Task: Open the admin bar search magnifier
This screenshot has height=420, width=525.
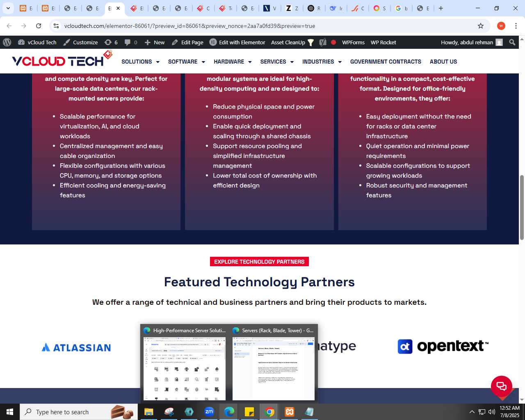Action: [x=512, y=42]
